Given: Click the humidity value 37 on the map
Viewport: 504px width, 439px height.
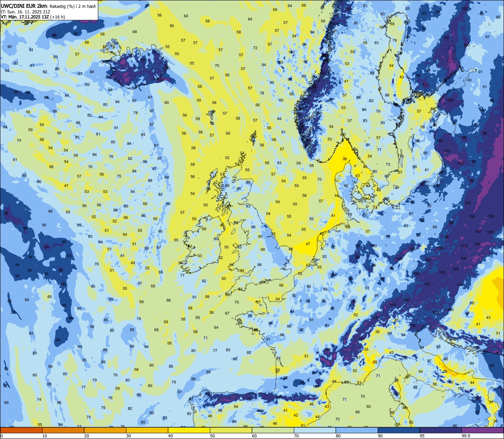Looking at the screenshot, I should pyautogui.click(x=491, y=402).
